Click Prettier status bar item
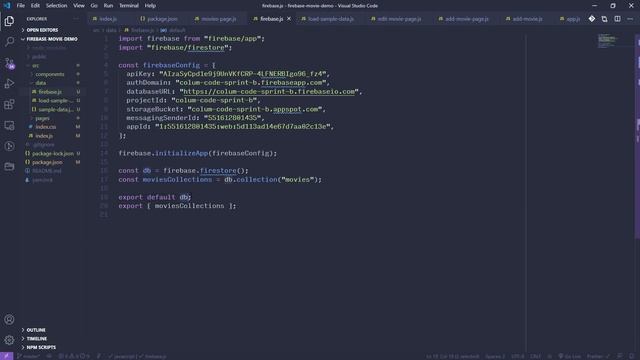Image resolution: width=640 pixels, height=360 pixels. (598, 356)
